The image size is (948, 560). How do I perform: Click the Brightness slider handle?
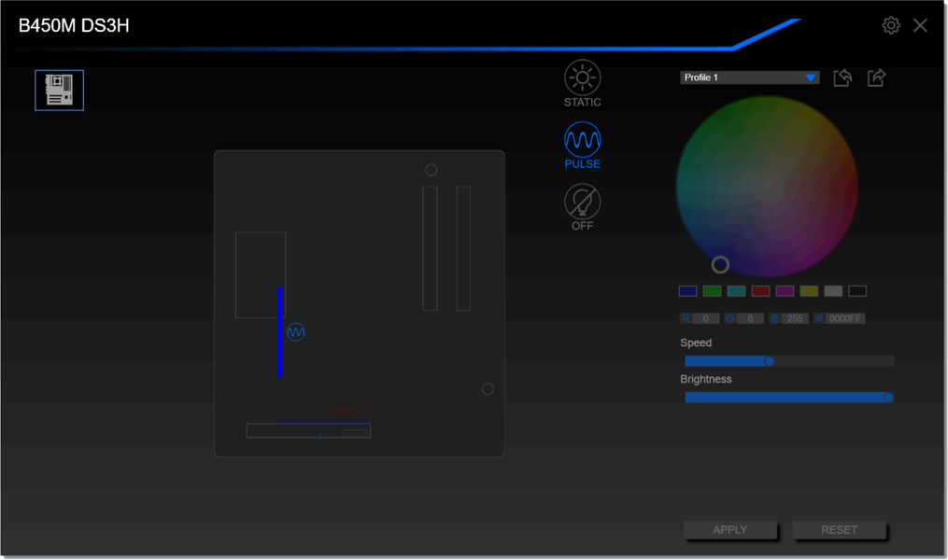click(x=887, y=398)
